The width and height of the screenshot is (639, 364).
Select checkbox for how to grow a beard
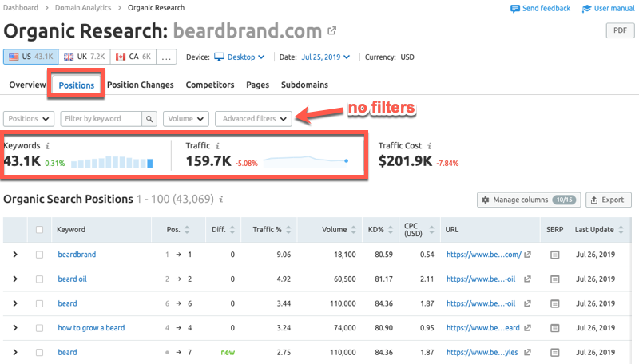click(x=39, y=328)
